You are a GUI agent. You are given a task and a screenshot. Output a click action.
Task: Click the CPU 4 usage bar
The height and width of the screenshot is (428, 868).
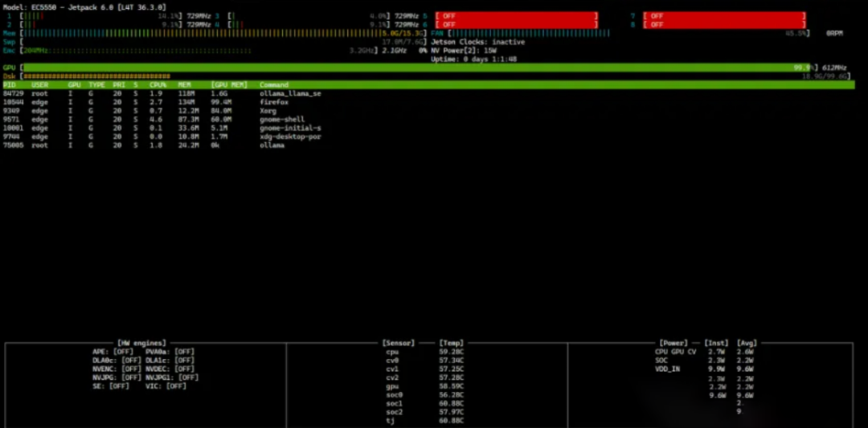pos(309,25)
